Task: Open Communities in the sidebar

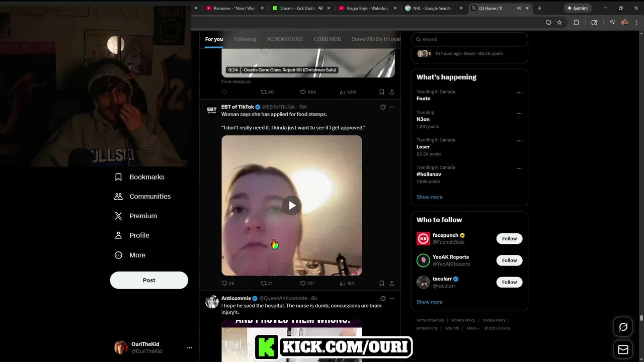Action: coord(142,197)
